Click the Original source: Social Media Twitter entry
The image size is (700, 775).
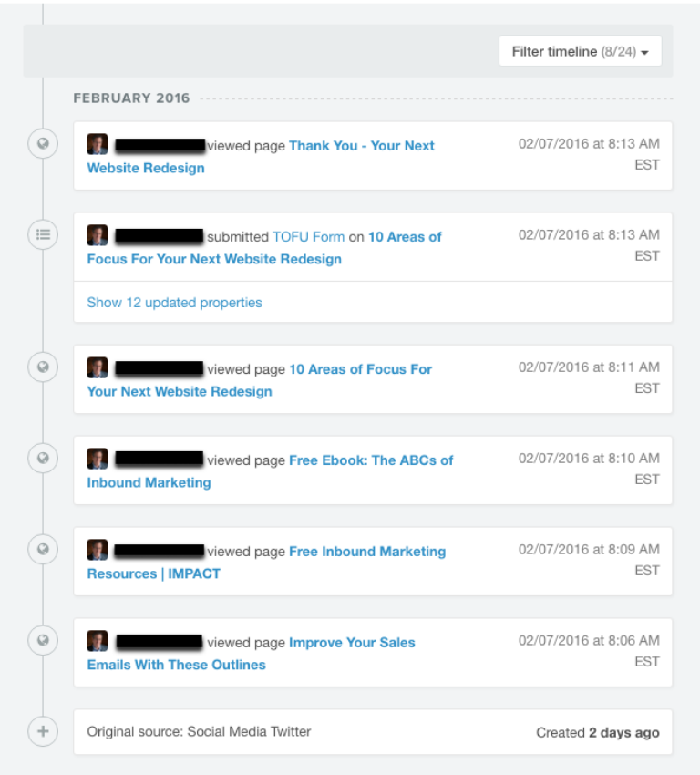(199, 731)
